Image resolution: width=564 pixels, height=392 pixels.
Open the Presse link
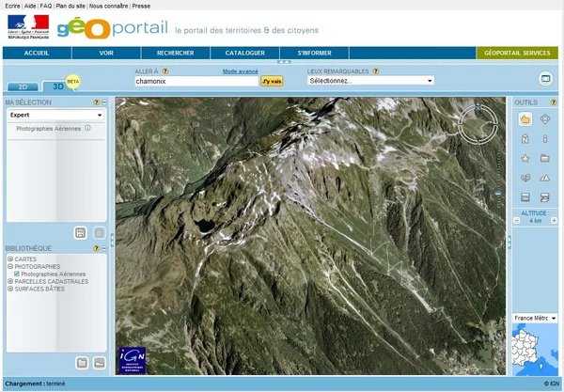tap(141, 6)
